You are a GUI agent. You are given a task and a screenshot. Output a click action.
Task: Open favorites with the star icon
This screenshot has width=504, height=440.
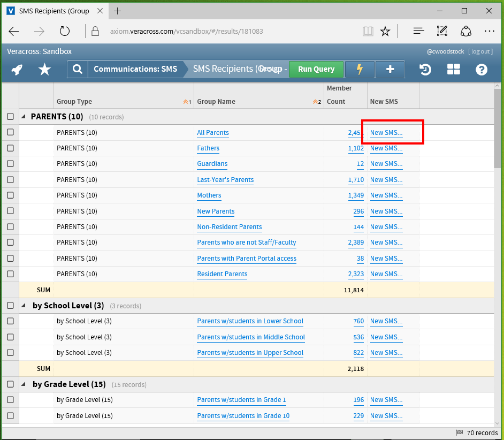pyautogui.click(x=45, y=69)
